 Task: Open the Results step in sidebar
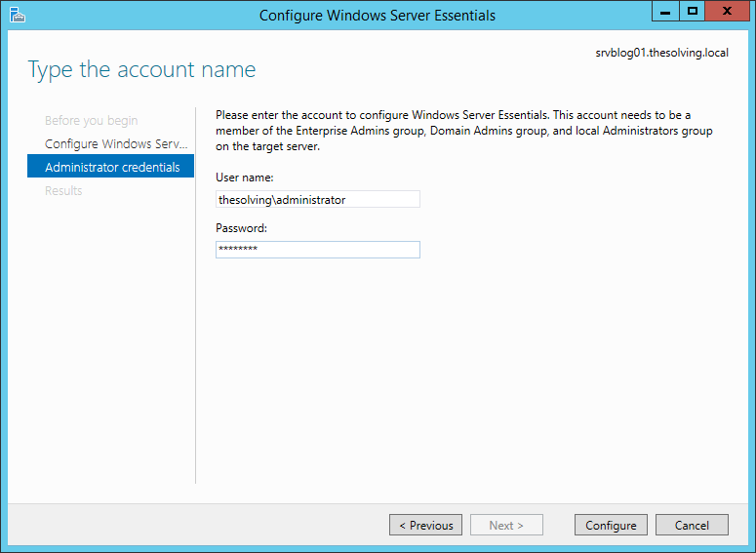pyautogui.click(x=63, y=190)
